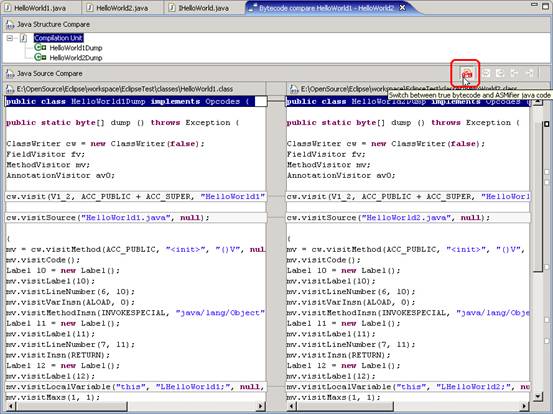
Task: Click the visitLocalVariable "LHelloWorld1;" line in left pane
Action: pos(135,387)
